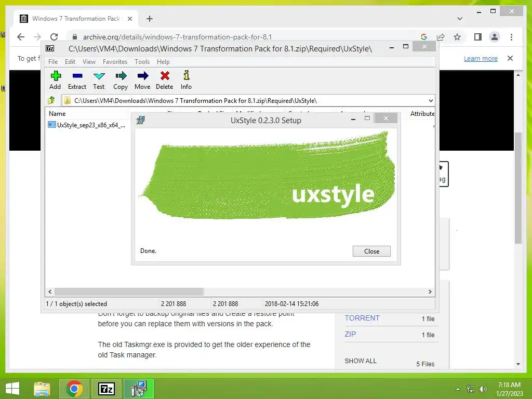This screenshot has width=532, height=399.
Task: Click the 7-Zip address path field
Action: click(248, 100)
